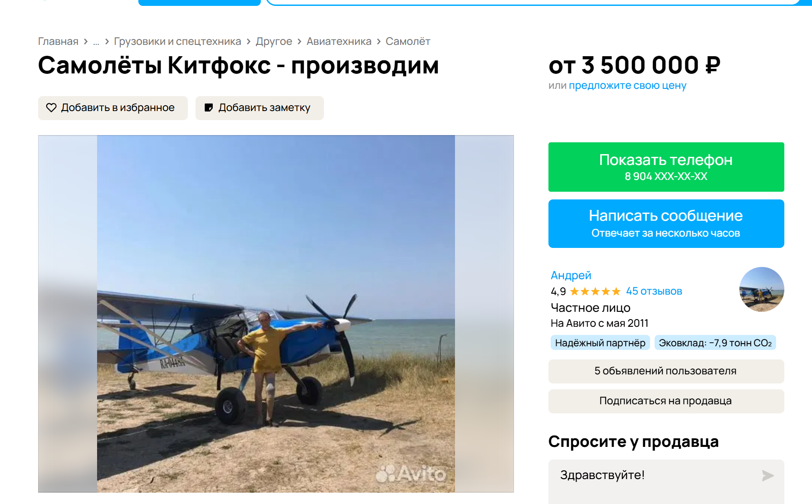Image resolution: width=812 pixels, height=504 pixels.
Task: Open the Другое breadcrumb category
Action: pyautogui.click(x=274, y=41)
